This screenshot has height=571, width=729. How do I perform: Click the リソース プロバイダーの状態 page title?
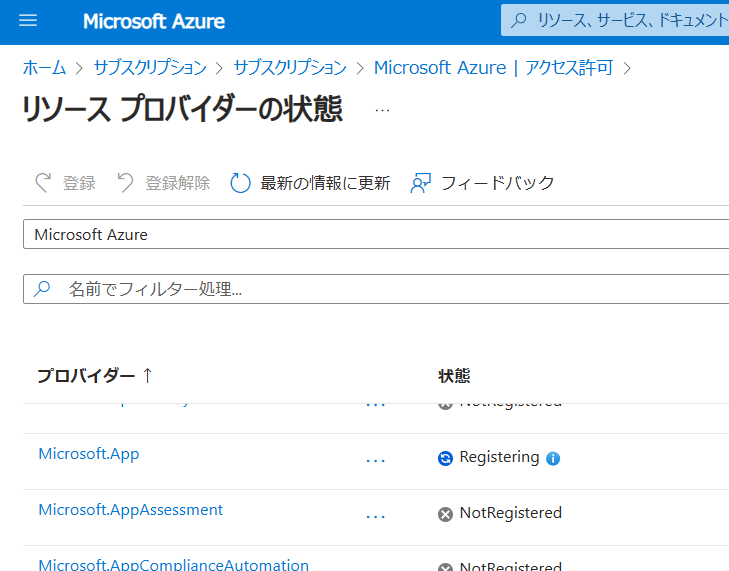tap(183, 109)
